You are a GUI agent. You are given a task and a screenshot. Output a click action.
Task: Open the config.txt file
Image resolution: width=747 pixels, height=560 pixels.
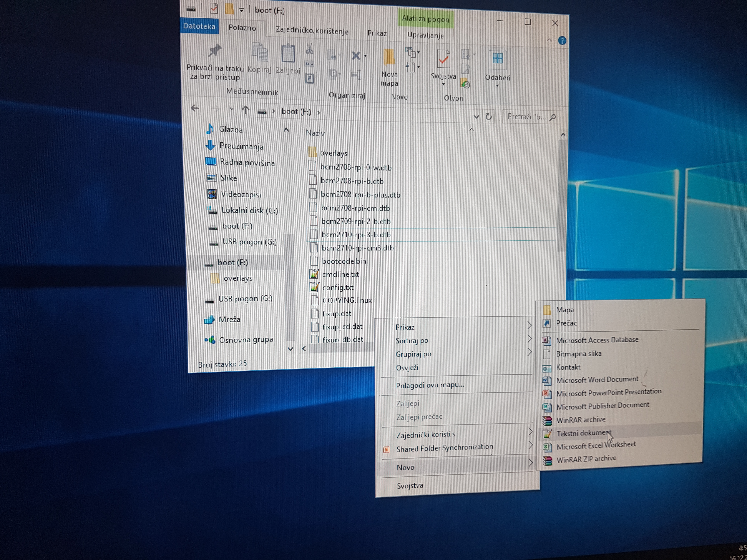click(x=337, y=288)
